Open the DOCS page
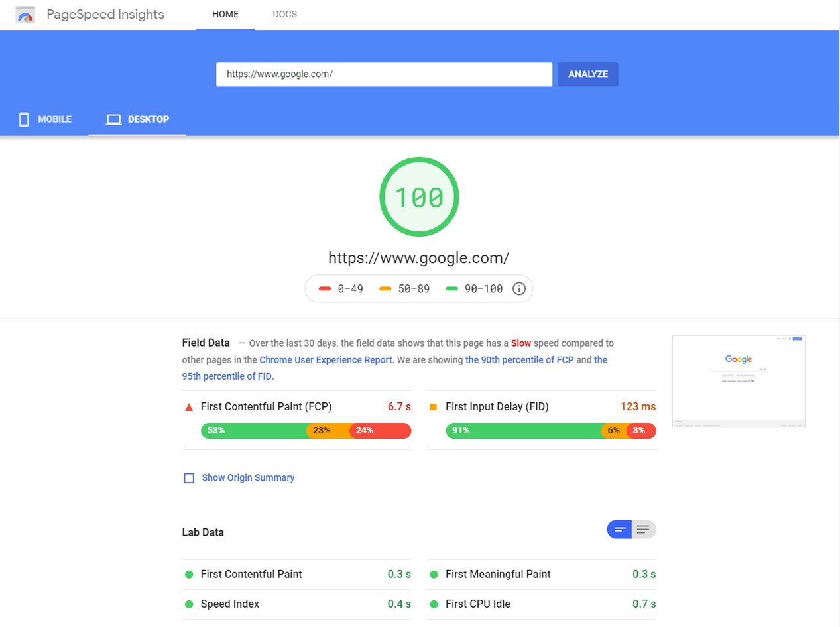The height and width of the screenshot is (627, 840). 284,14
